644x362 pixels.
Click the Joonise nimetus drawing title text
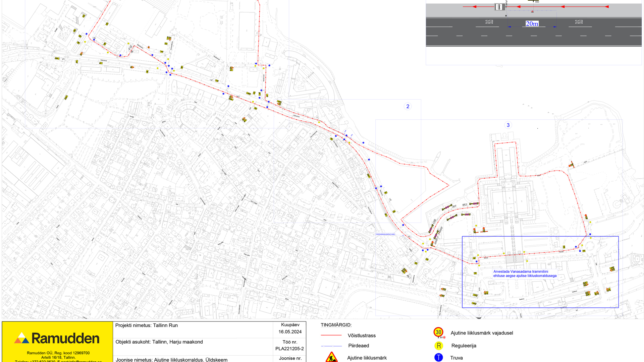pos(171,359)
